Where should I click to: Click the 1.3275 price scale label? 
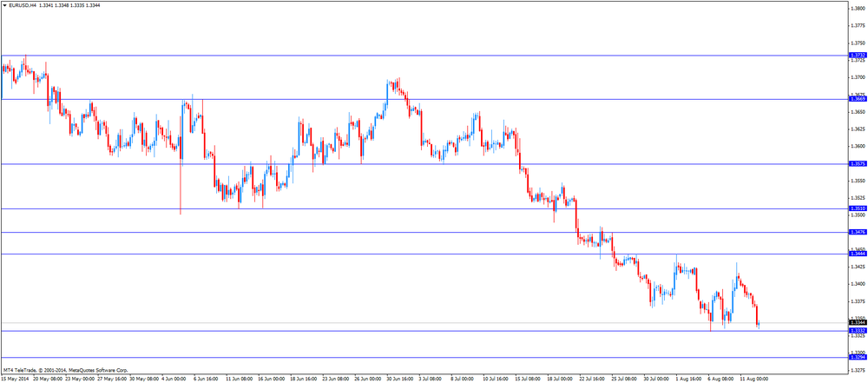click(858, 370)
